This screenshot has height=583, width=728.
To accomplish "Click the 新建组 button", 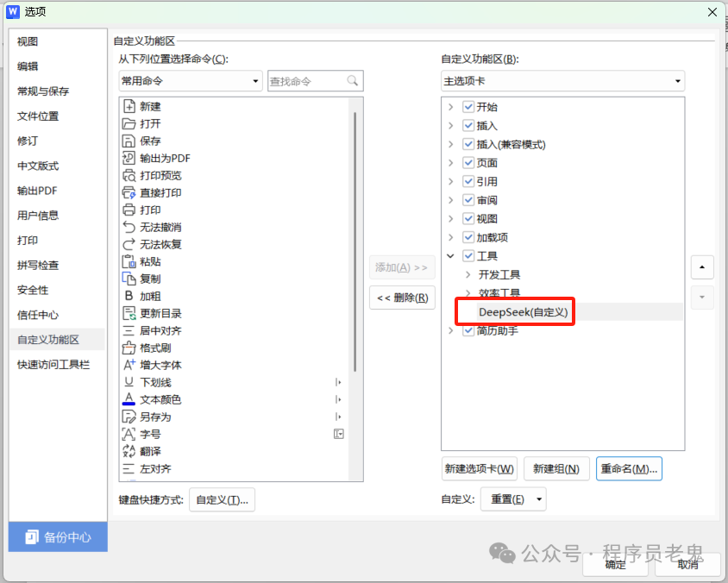I will pyautogui.click(x=556, y=468).
